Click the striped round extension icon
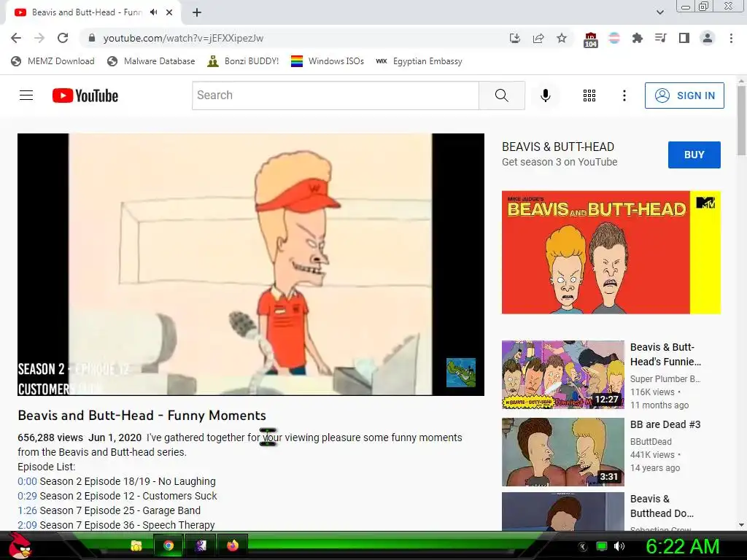 [x=614, y=38]
